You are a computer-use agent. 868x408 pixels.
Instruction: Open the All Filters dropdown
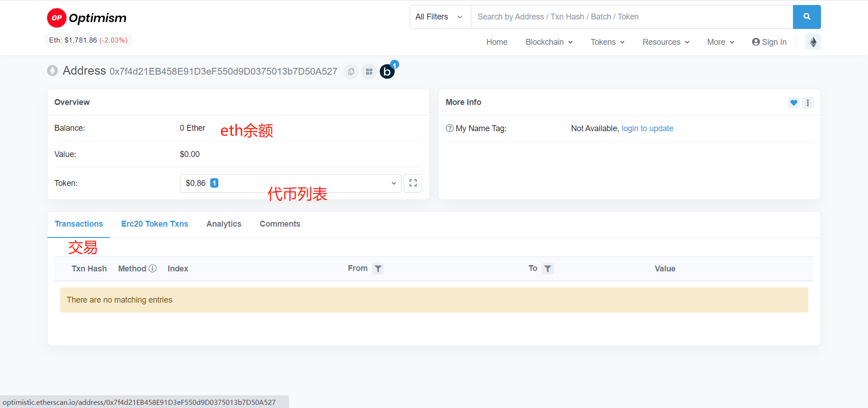point(439,17)
